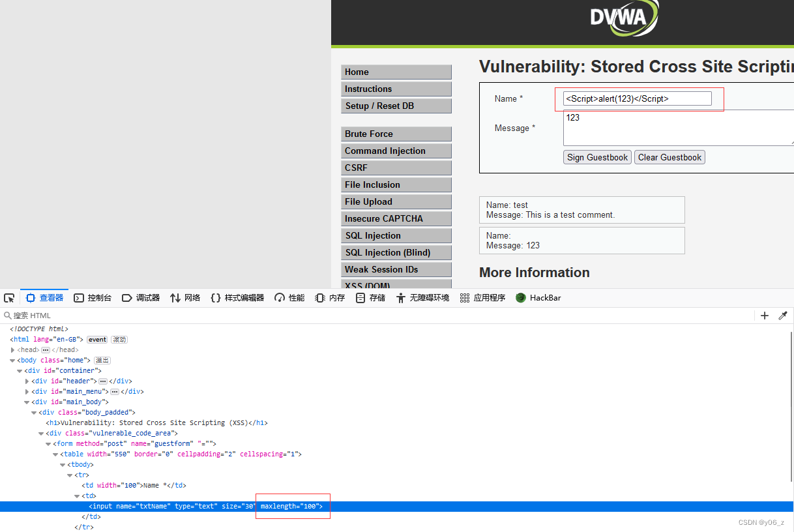Open the 应用程序 application tab
This screenshot has width=794, height=532.
coord(482,298)
